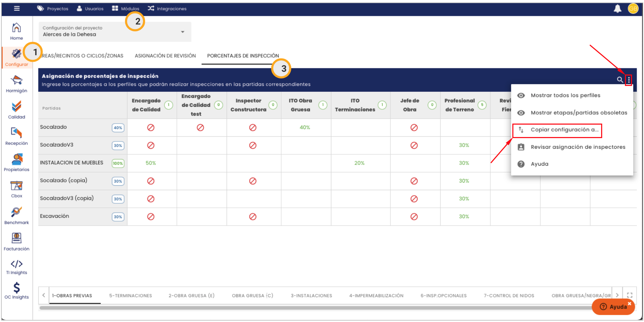This screenshot has width=644, height=322.
Task: Click the orange Ayuda button
Action: click(x=614, y=306)
